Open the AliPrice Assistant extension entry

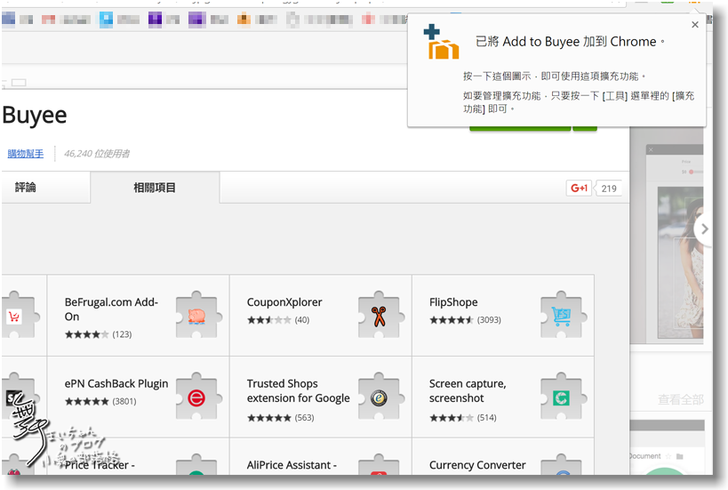(292, 465)
